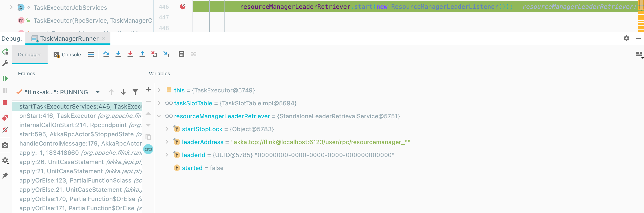
Task: Toggle Mute Breakpoints
Action: click(x=5, y=130)
